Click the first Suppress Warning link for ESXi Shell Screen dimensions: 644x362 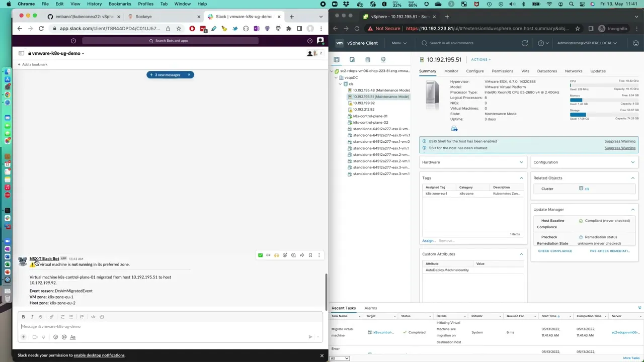[x=620, y=142]
